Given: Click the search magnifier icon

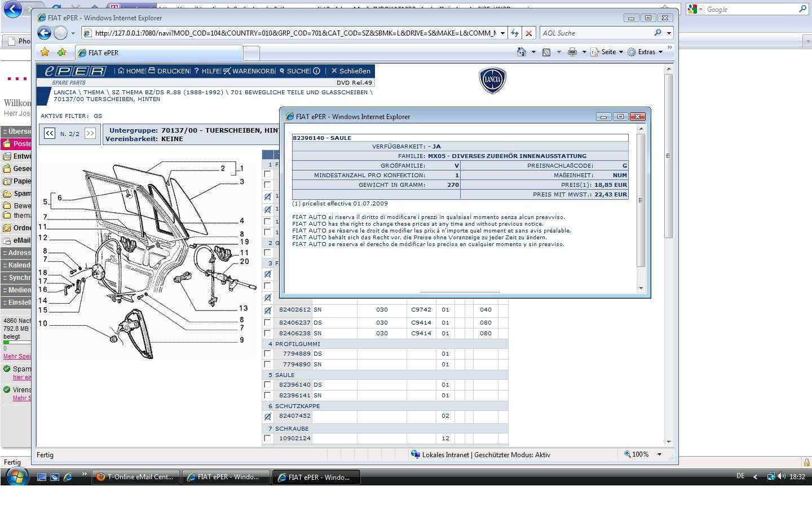Looking at the screenshot, I should 657,33.
